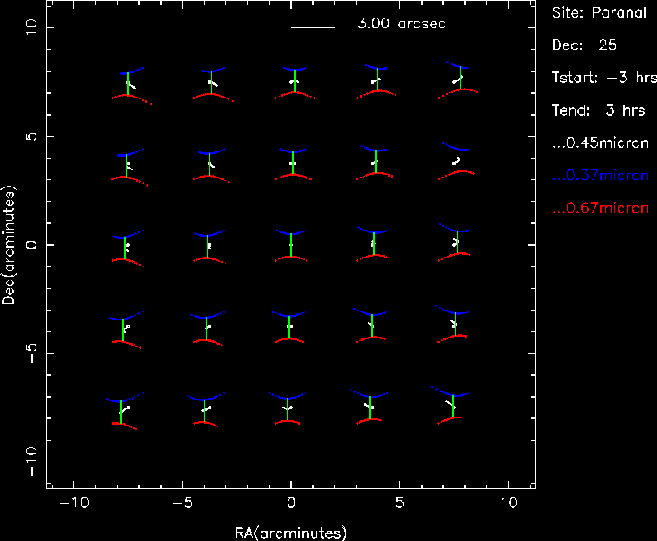Click the red 0.67micron legend entry

coord(601,208)
